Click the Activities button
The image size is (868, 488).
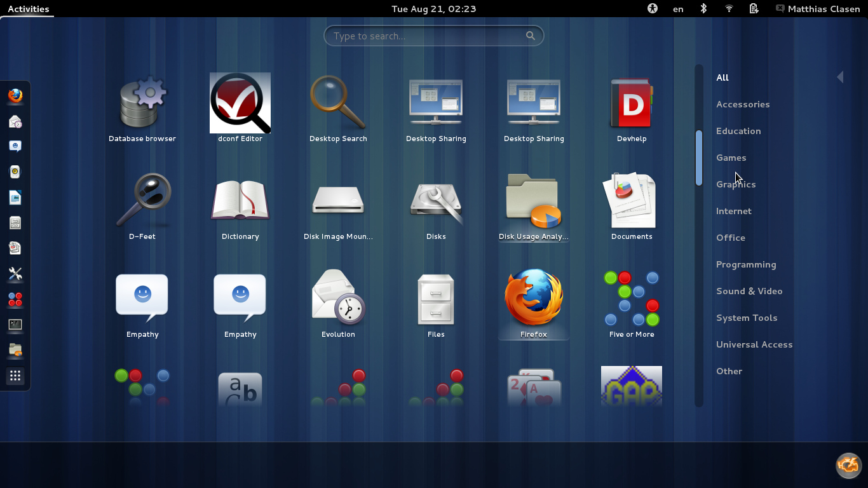29,9
